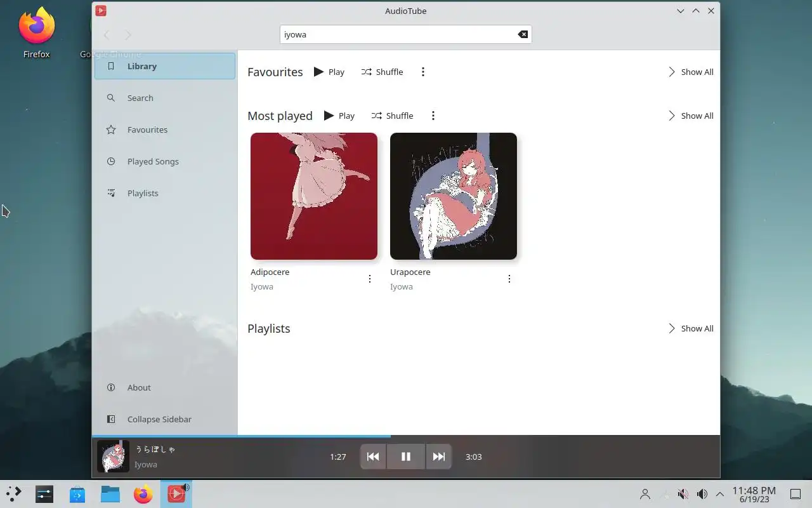Click the now-playing song title うらぽしゃ
Image resolution: width=812 pixels, height=508 pixels.
tap(155, 449)
